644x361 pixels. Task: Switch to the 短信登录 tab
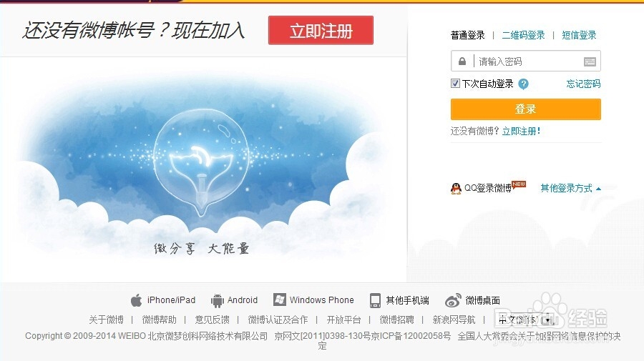(579, 35)
